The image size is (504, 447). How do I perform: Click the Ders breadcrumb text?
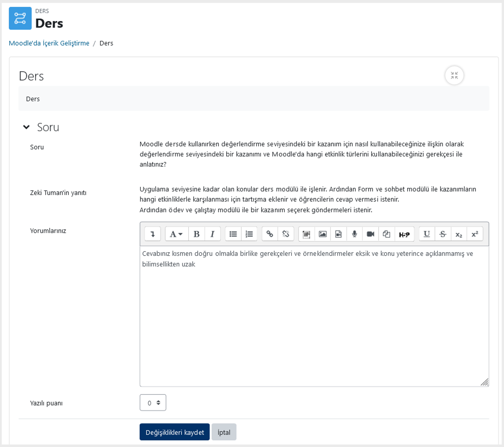[x=106, y=43]
